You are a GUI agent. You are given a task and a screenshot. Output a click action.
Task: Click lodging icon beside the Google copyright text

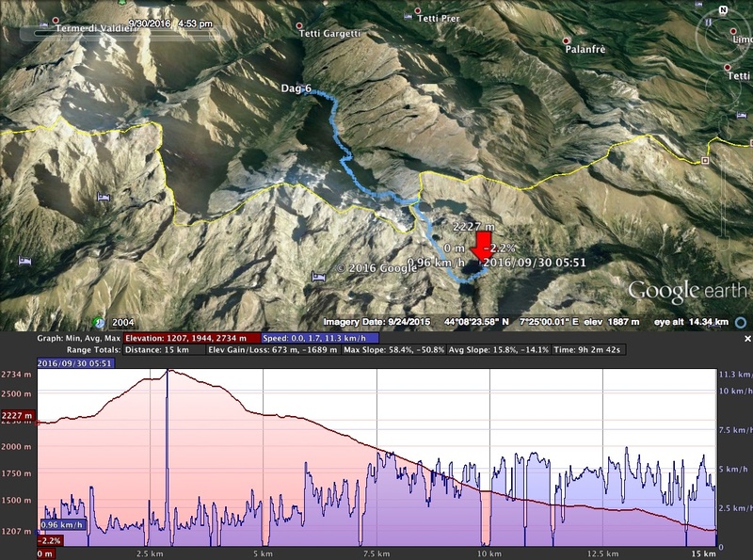pos(319,276)
